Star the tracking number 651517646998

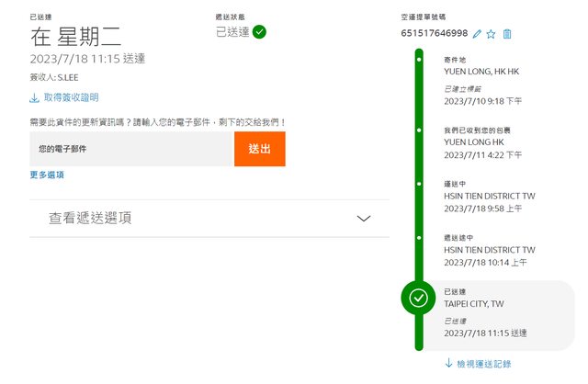click(x=492, y=34)
